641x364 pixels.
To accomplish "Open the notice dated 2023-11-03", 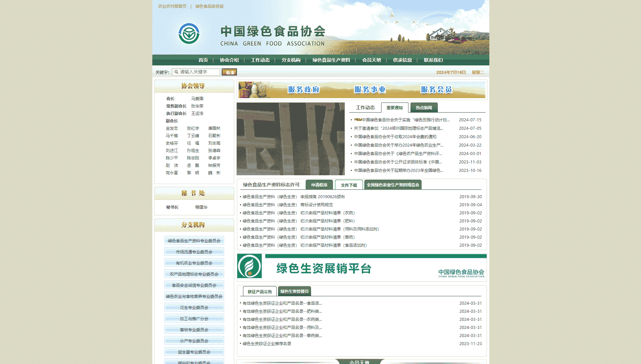I will tap(398, 162).
